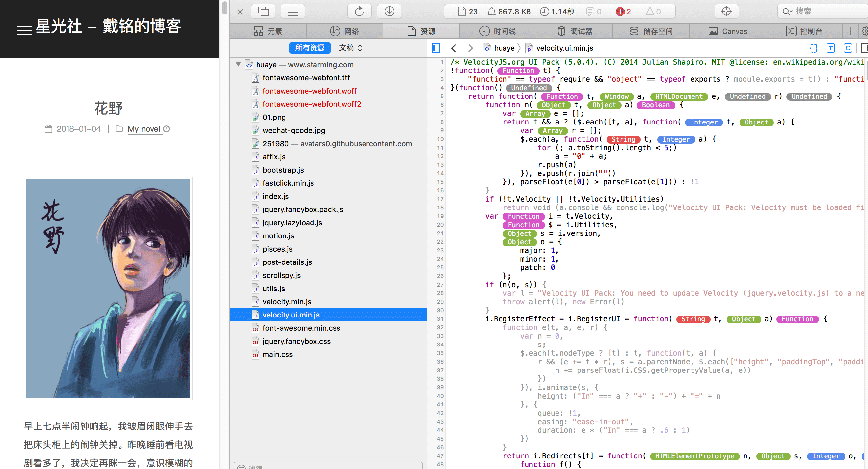The width and height of the screenshot is (868, 469).
Task: Switch to the Resources (资源) tab
Action: tap(421, 31)
